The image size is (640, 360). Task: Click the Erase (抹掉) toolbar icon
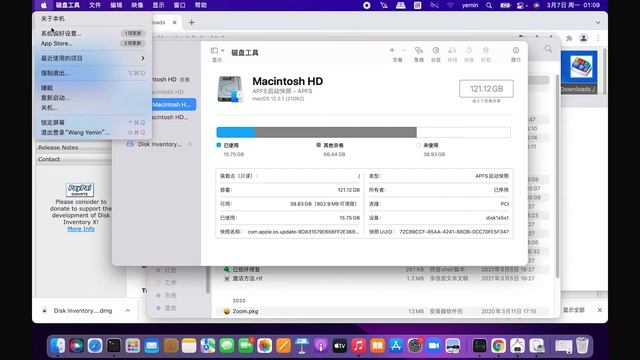(x=452, y=51)
